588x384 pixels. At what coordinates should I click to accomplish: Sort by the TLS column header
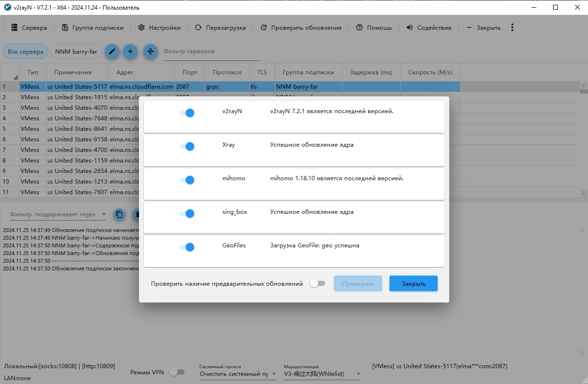click(x=262, y=72)
